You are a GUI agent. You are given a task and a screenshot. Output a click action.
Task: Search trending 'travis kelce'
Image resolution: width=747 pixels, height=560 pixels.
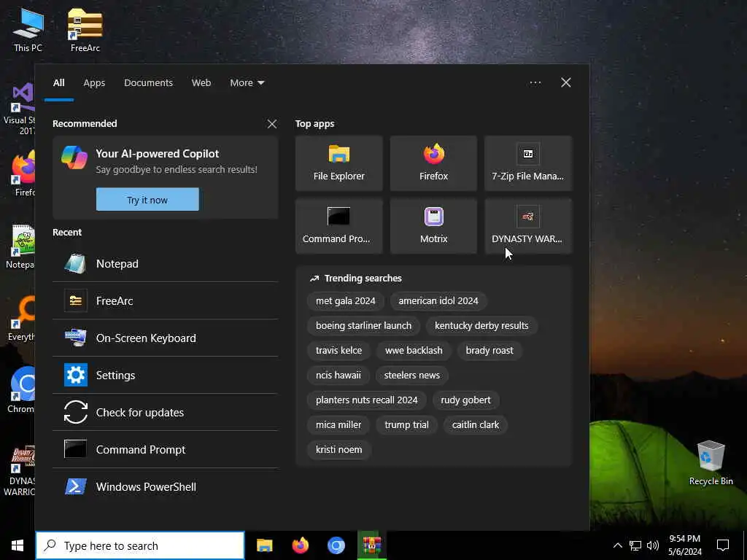[x=338, y=351]
